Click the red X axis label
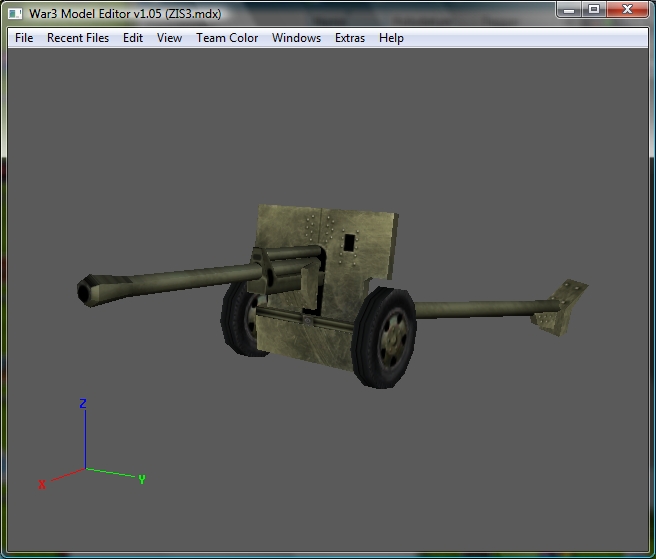The width and height of the screenshot is (656, 559). [42, 485]
